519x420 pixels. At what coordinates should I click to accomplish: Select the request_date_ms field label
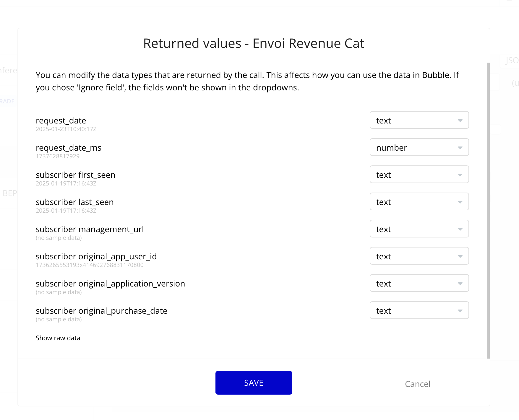tap(69, 148)
